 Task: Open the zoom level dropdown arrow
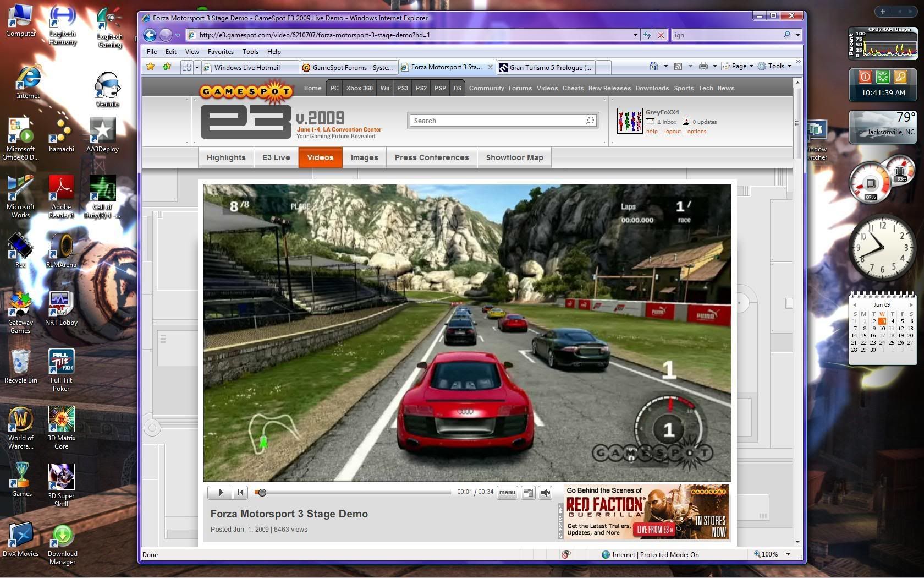(788, 554)
